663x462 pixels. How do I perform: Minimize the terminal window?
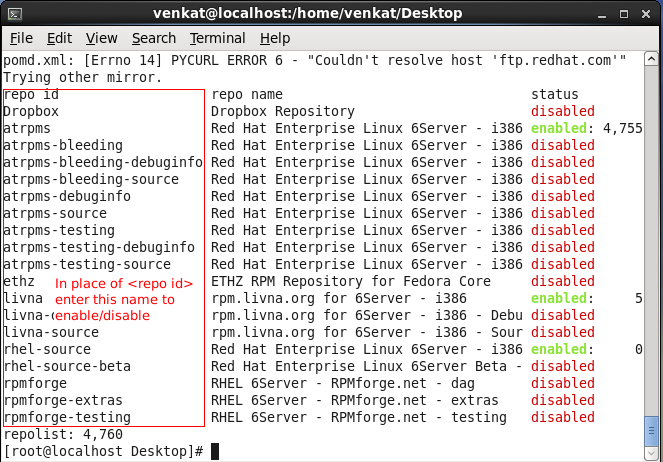click(x=602, y=14)
